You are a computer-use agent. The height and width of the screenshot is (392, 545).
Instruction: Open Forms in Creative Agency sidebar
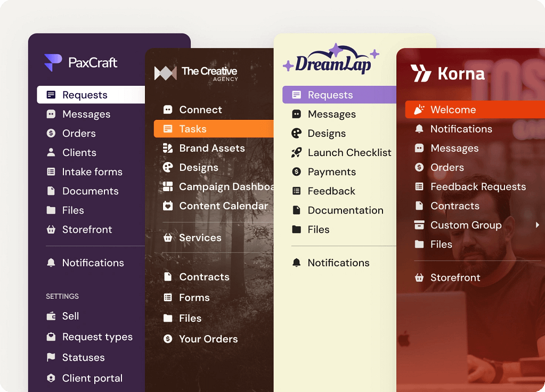(194, 298)
